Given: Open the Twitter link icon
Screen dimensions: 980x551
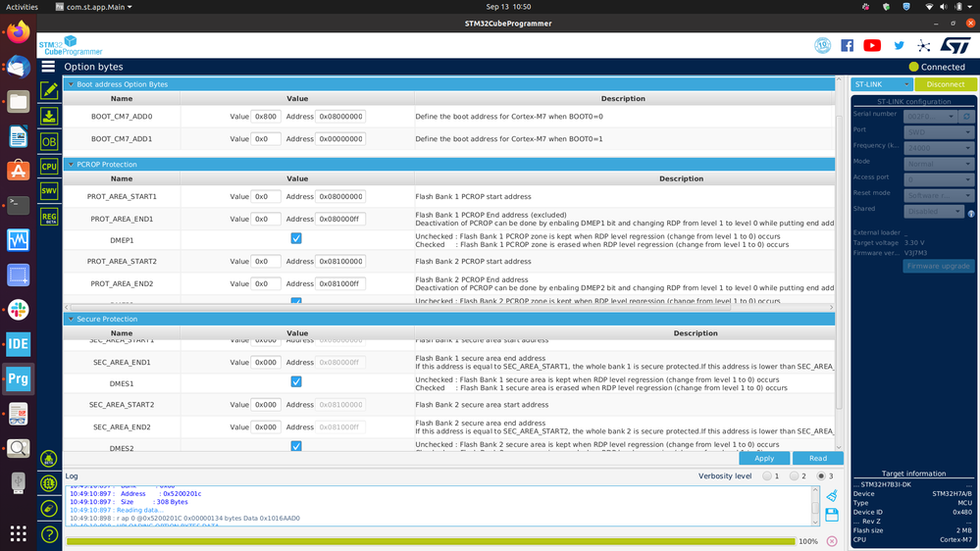Looking at the screenshot, I should click(x=899, y=46).
